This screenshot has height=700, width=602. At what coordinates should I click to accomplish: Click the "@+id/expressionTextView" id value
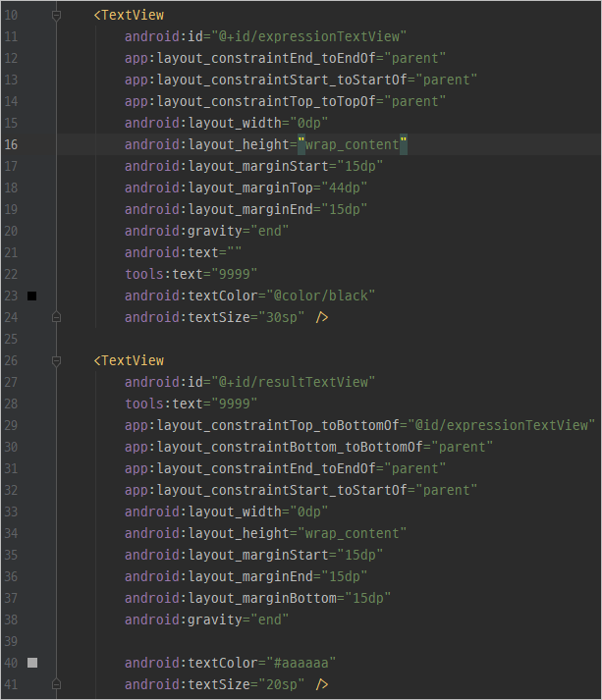pyautogui.click(x=309, y=36)
